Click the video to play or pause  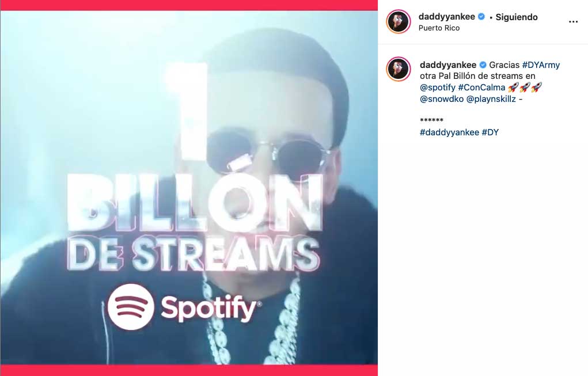pyautogui.click(x=189, y=188)
